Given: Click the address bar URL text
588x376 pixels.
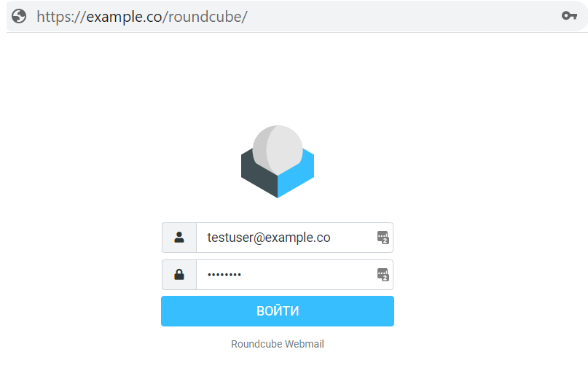Looking at the screenshot, I should point(142,16).
